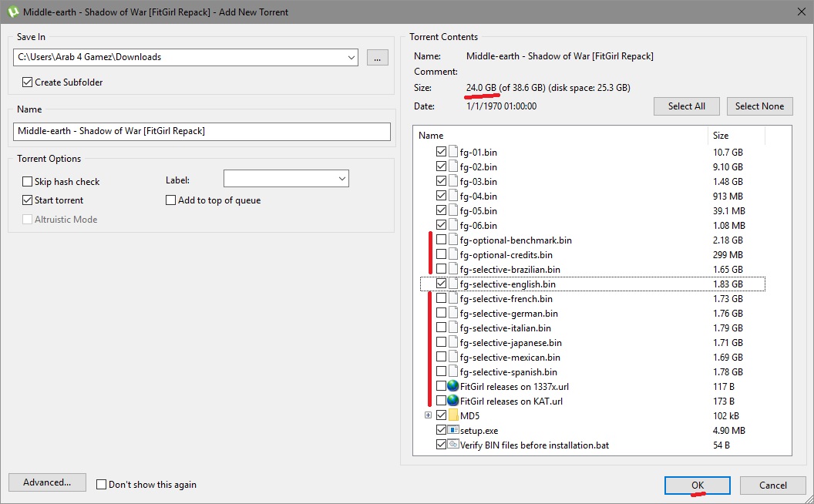Uncheck Create Subfolder

click(28, 82)
